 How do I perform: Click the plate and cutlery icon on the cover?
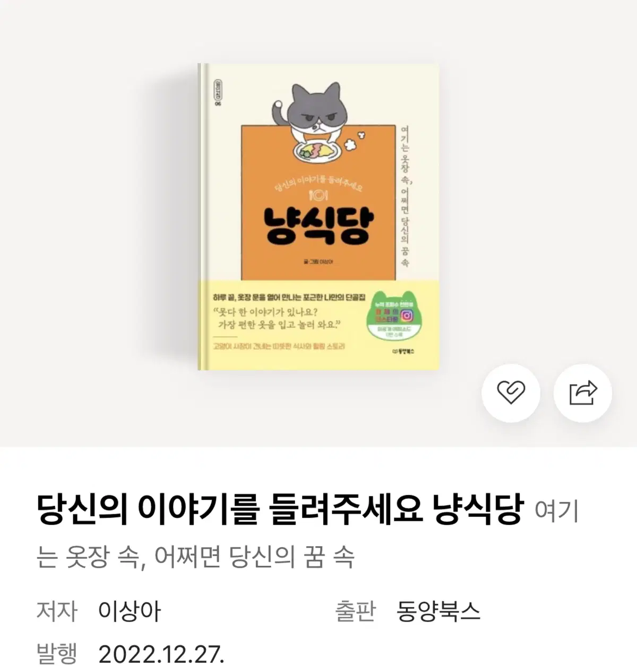[x=318, y=196]
